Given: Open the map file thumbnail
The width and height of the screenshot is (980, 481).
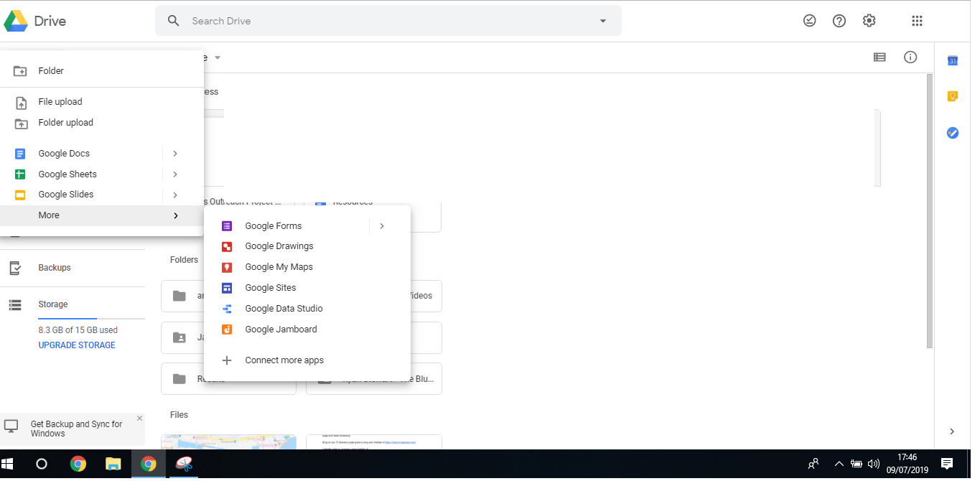Looking at the screenshot, I should (x=229, y=442).
